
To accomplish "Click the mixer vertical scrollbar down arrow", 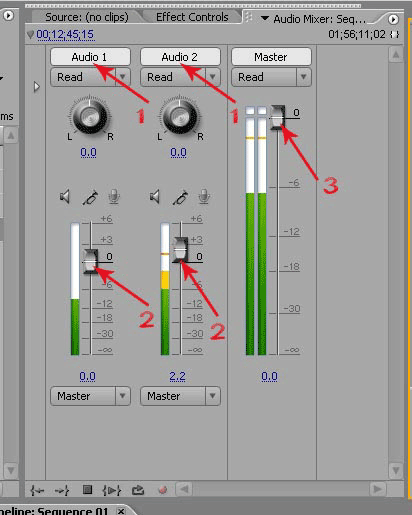I will (x=396, y=470).
